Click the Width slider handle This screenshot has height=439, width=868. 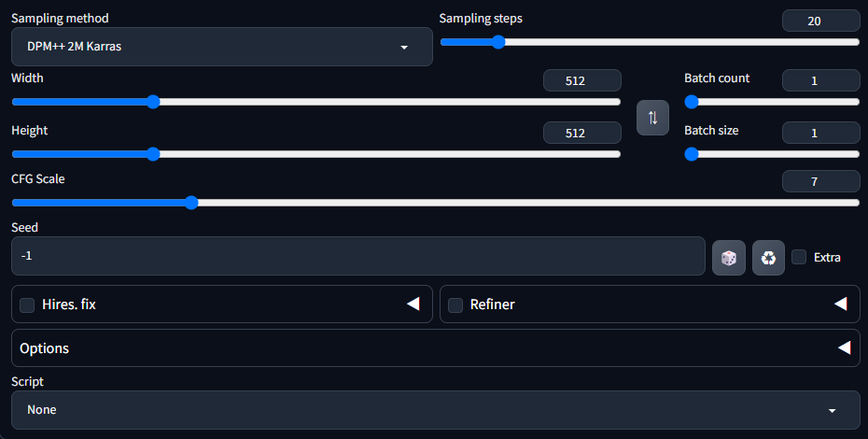coord(153,102)
